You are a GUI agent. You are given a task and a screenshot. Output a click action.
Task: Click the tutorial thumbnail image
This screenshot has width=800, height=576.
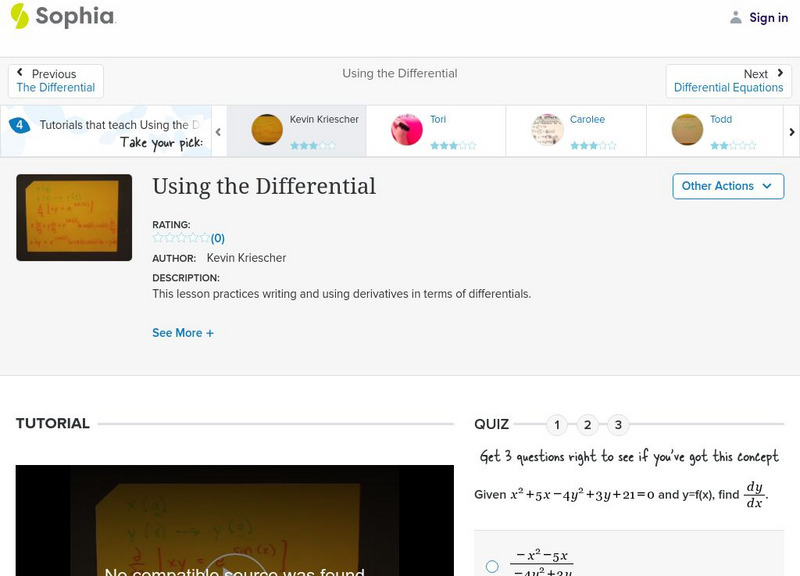click(73, 218)
